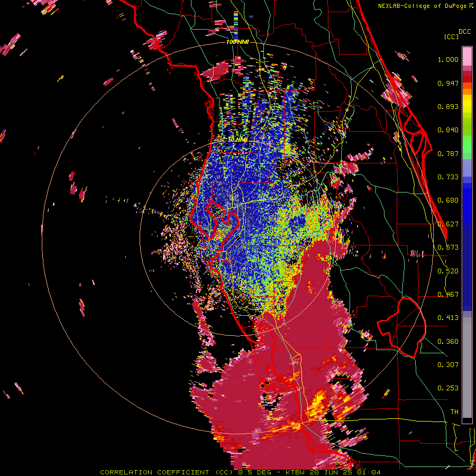Click the 0.947 scale value
The image size is (476, 476).
[448, 83]
